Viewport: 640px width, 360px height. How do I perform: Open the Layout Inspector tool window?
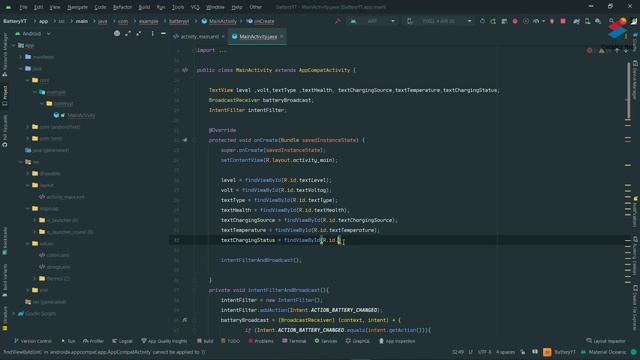[606, 341]
